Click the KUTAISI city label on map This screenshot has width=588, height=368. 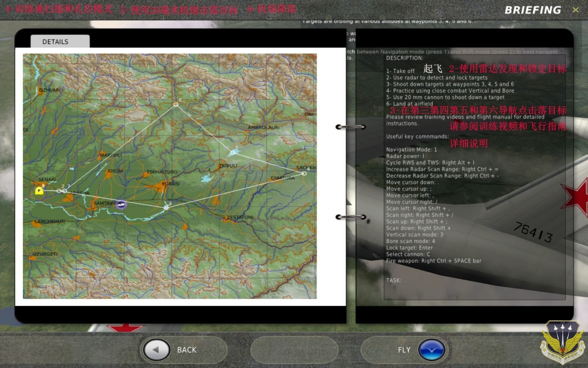pyautogui.click(x=170, y=183)
